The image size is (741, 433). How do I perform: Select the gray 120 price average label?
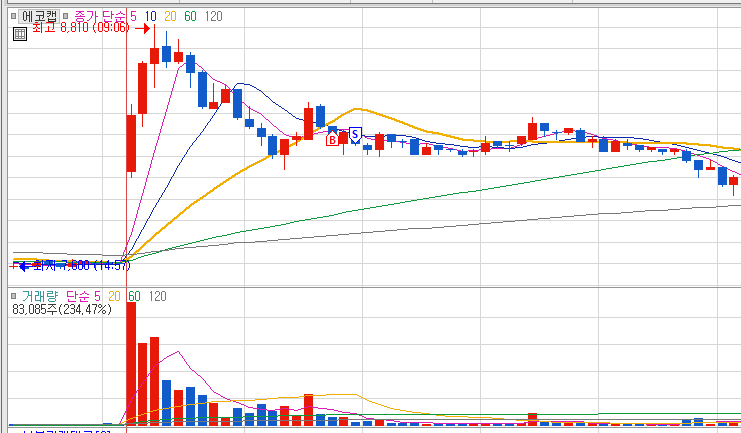214,16
